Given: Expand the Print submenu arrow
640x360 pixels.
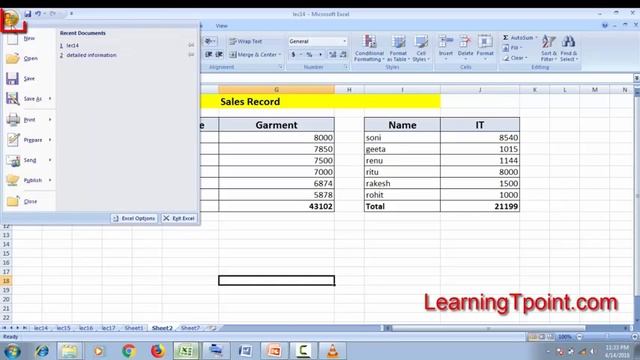Looking at the screenshot, I should (x=50, y=120).
